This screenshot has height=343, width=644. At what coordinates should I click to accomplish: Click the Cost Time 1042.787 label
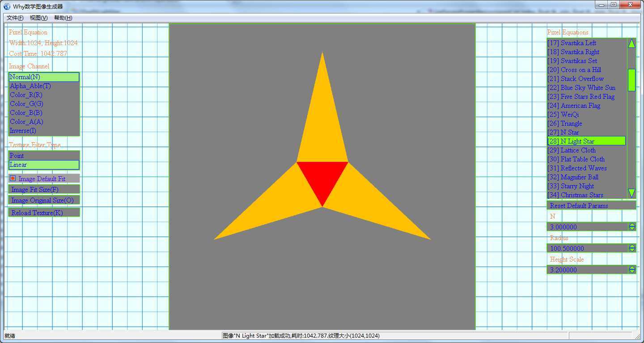(38, 54)
